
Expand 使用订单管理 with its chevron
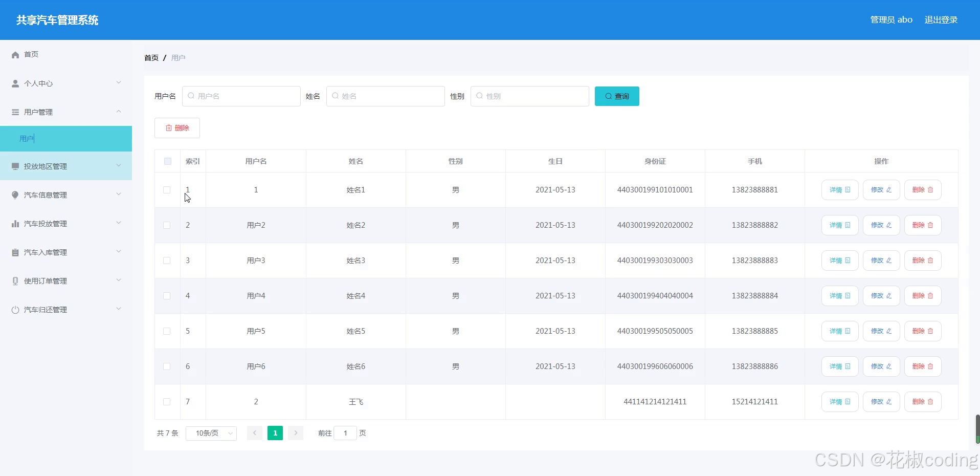[x=119, y=280]
